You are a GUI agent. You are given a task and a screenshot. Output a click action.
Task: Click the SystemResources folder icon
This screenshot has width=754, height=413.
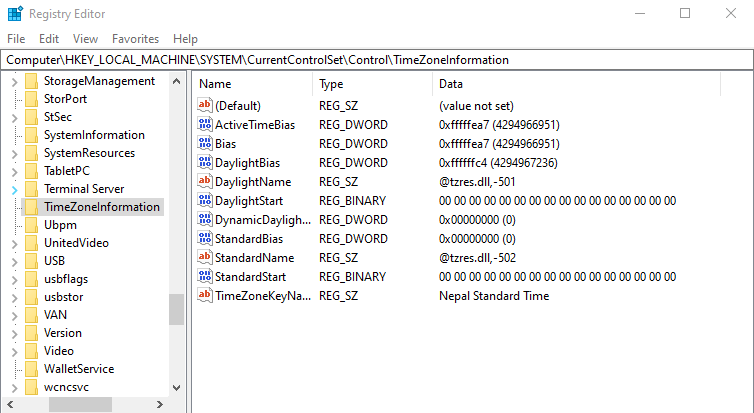31,153
